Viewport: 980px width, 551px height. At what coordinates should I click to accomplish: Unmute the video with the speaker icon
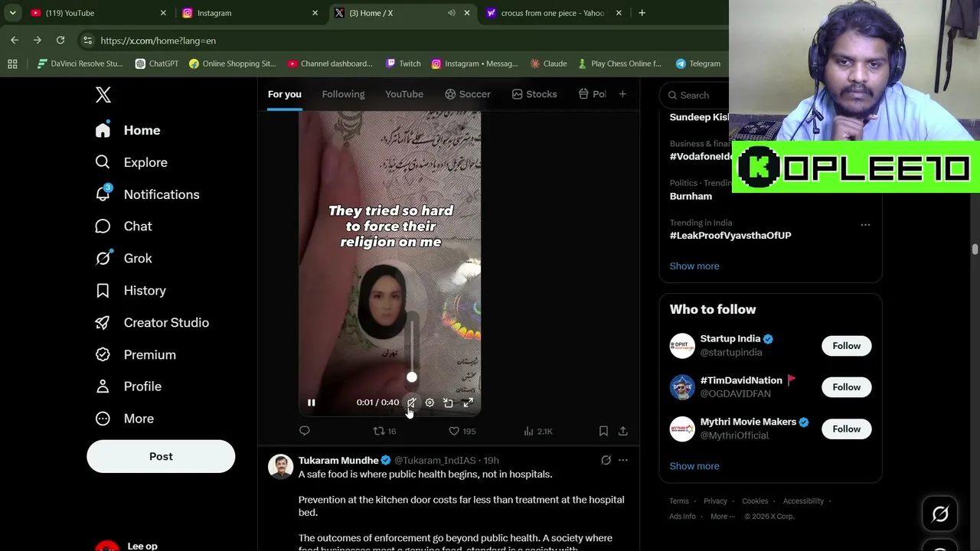pyautogui.click(x=411, y=403)
